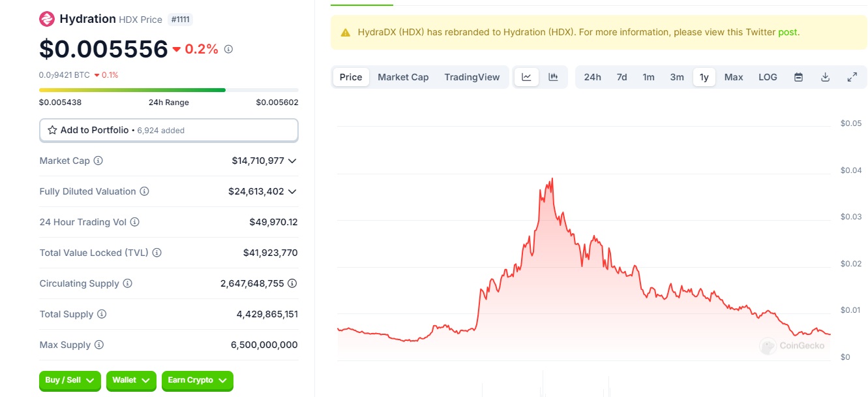Select the 24h time range

[592, 77]
